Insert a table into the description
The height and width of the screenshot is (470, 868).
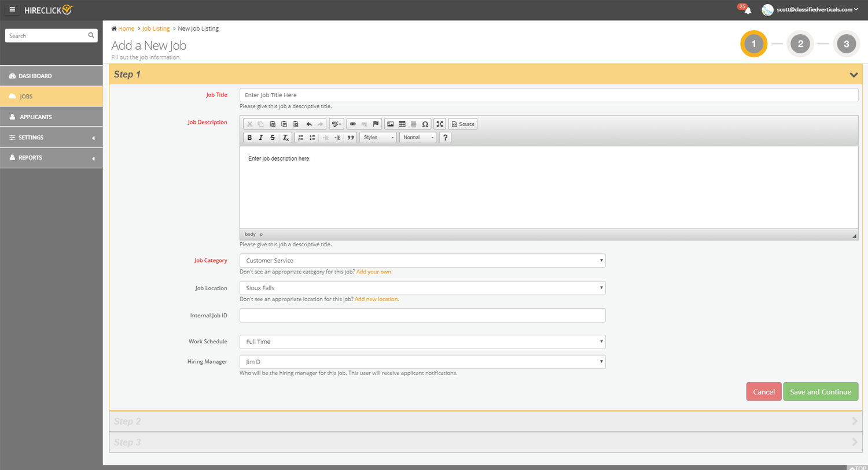(402, 124)
